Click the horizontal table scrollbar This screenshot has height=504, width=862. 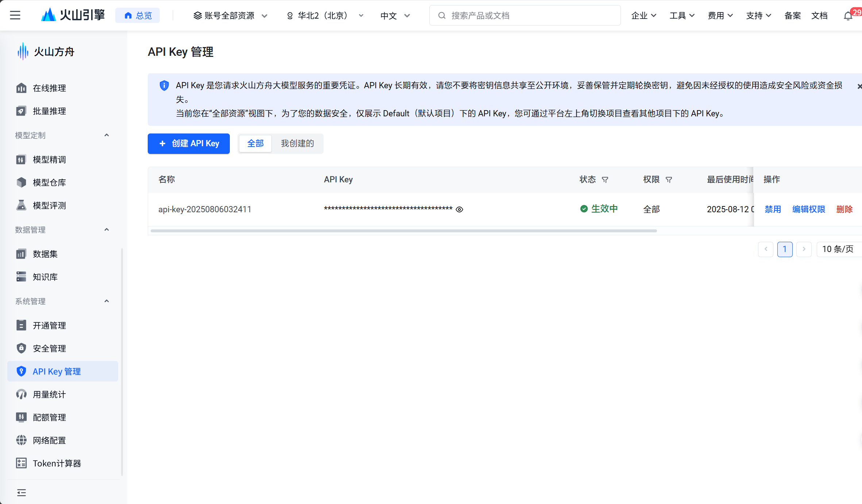pos(403,231)
